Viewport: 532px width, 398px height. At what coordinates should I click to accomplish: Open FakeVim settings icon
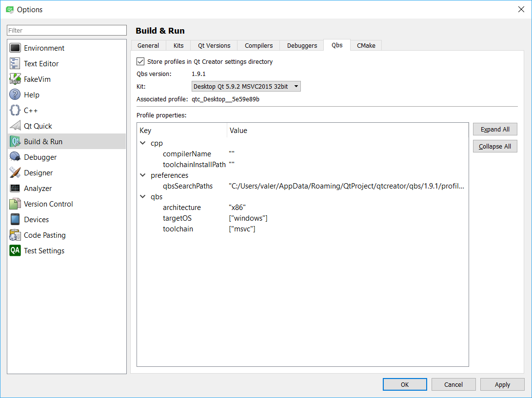pyautogui.click(x=15, y=79)
